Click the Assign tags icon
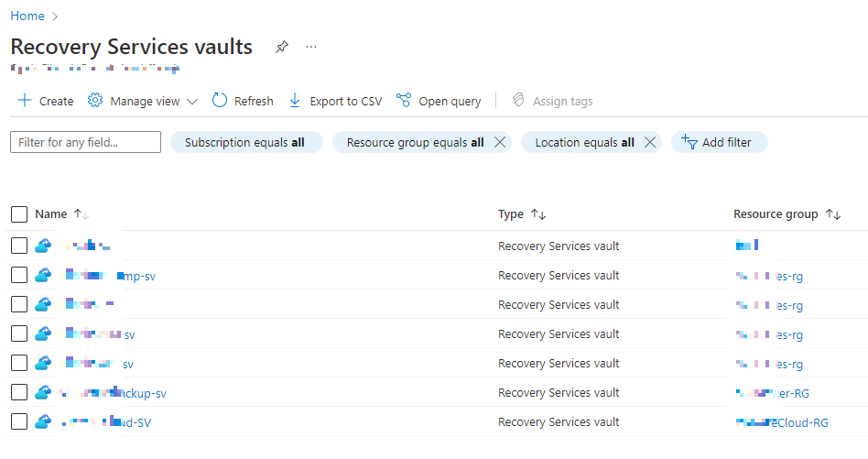868x459 pixels. (518, 100)
